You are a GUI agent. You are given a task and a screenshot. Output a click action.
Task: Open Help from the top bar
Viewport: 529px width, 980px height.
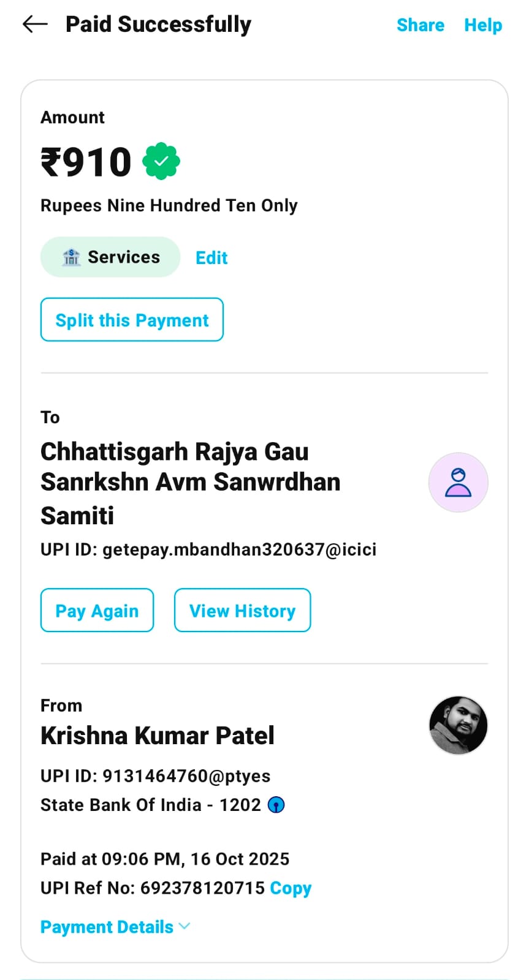pyautogui.click(x=483, y=25)
